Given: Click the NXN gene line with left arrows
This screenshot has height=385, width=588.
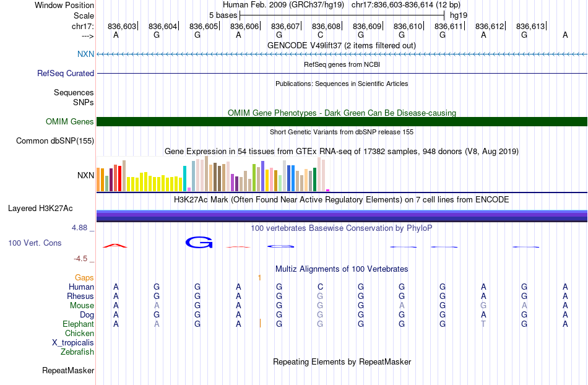Looking at the screenshot, I should (342, 54).
